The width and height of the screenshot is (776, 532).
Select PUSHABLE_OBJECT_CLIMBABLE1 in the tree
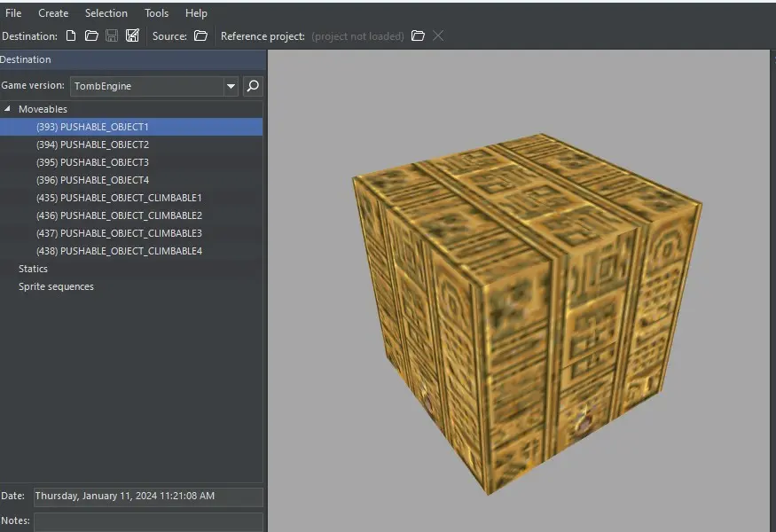(119, 198)
